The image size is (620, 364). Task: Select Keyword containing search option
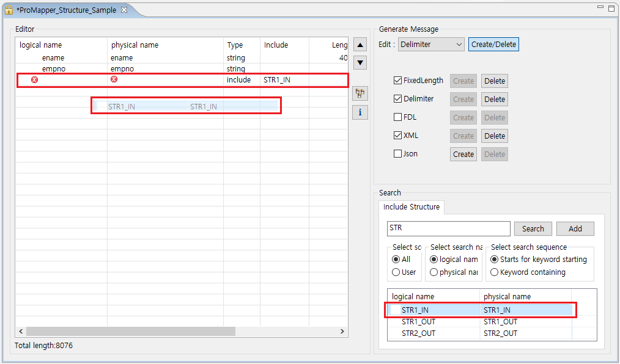tap(495, 272)
